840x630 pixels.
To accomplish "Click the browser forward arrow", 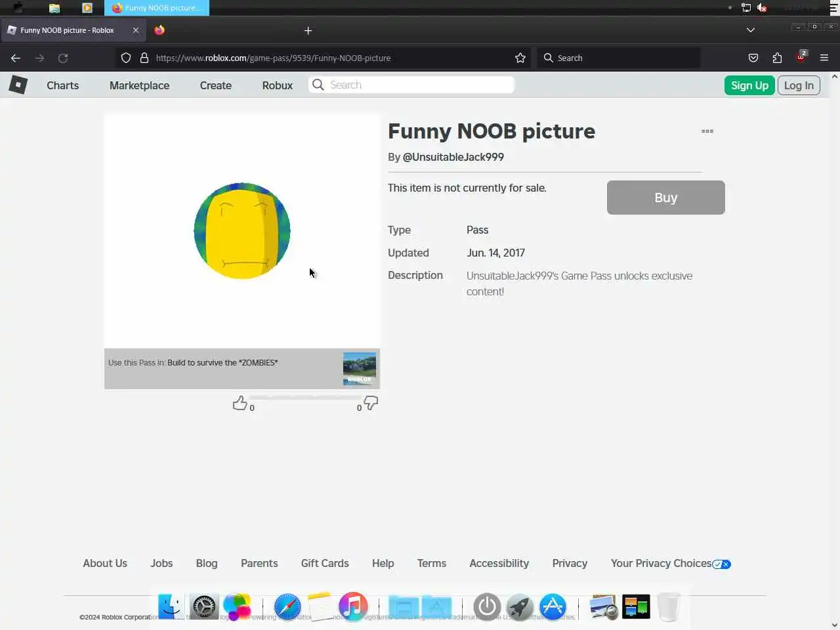I will click(39, 58).
